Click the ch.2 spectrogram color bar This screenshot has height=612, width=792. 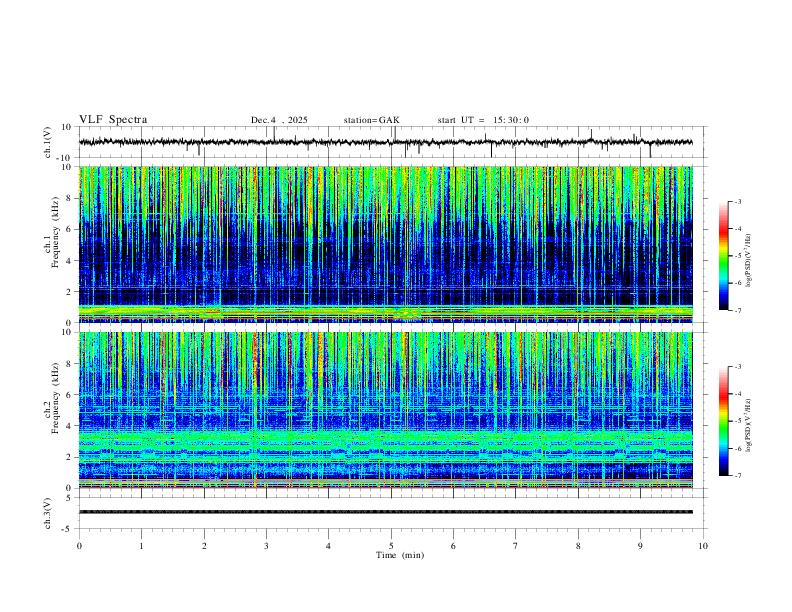[723, 421]
